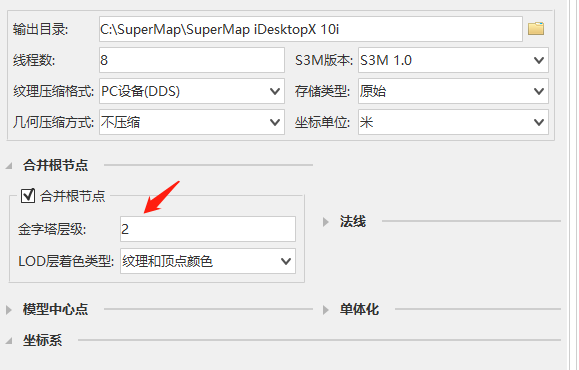Click the 几何压缩方式 label

(x=53, y=122)
